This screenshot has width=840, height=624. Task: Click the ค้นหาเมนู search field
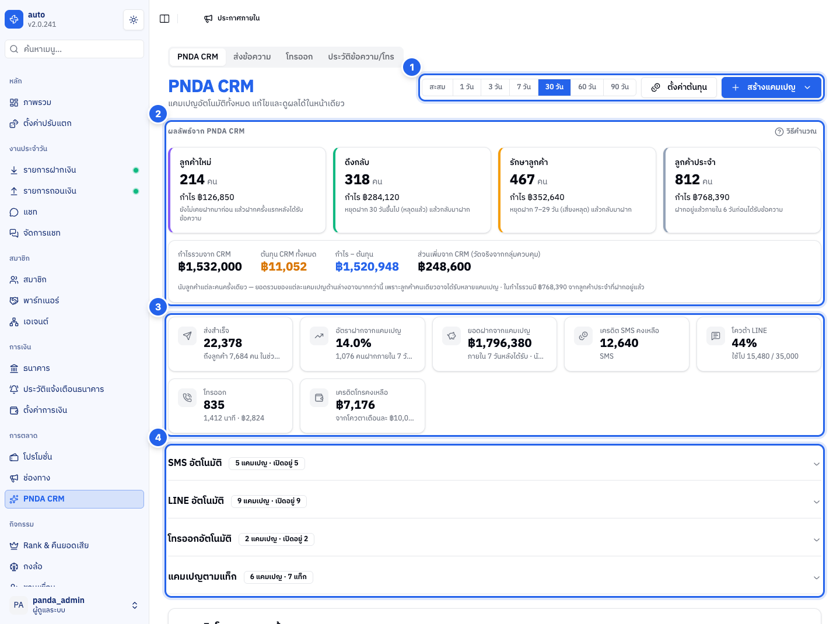[x=74, y=49]
